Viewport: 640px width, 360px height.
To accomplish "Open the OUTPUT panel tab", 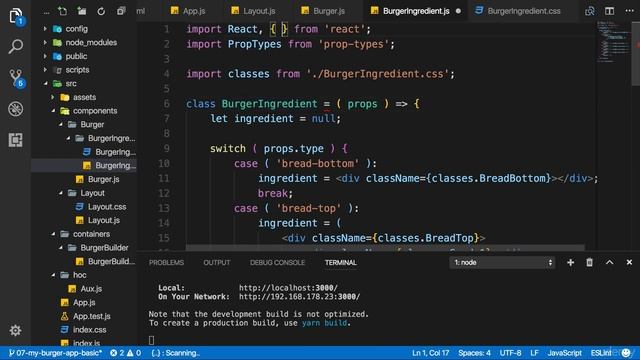I will [217, 262].
